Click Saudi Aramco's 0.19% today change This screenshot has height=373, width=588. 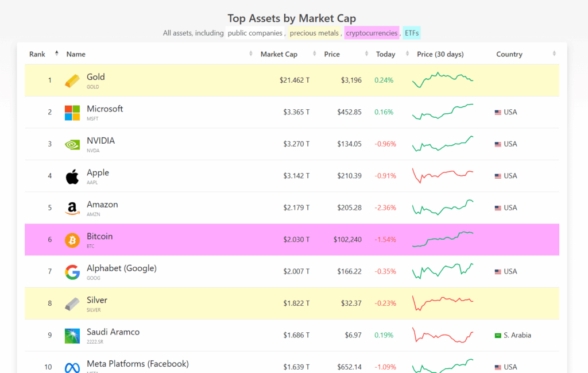pos(384,336)
